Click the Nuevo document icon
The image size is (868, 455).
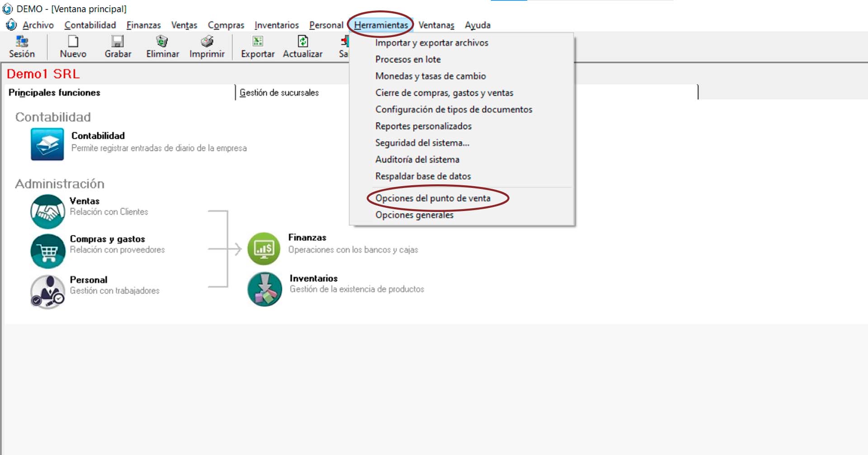click(x=73, y=42)
